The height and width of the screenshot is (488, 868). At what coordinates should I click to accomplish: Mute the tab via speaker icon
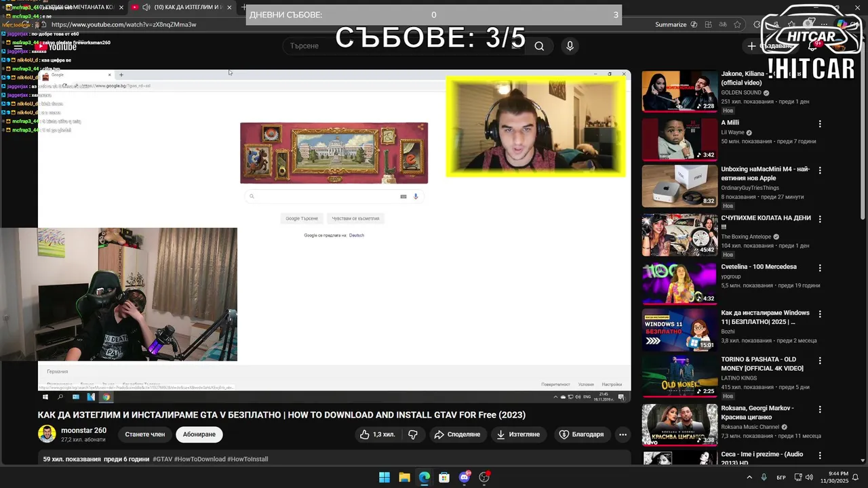(146, 7)
